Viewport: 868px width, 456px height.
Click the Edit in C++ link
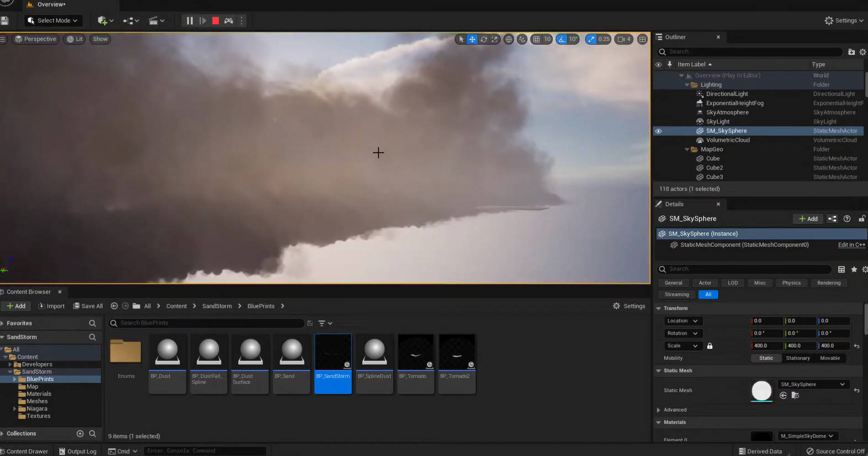point(851,245)
